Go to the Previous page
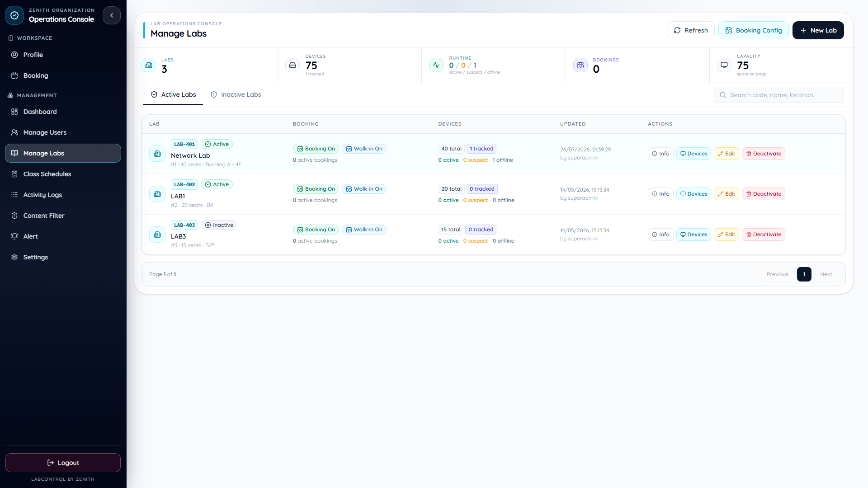This screenshot has height=488, width=868. coord(777,274)
